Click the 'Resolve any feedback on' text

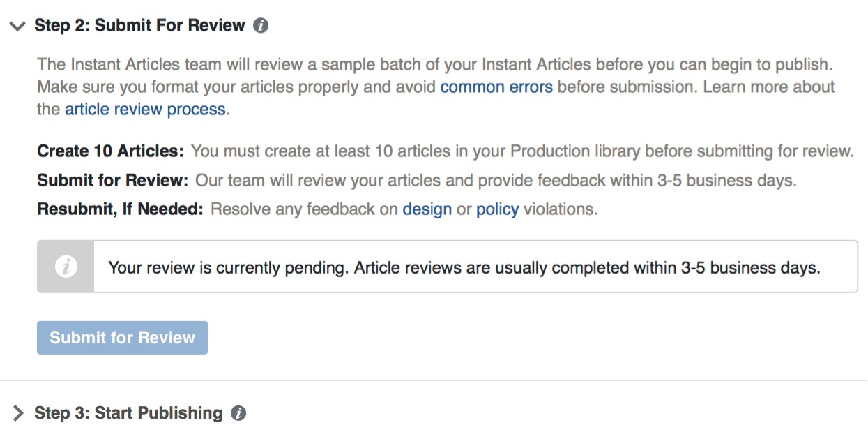[x=304, y=209]
